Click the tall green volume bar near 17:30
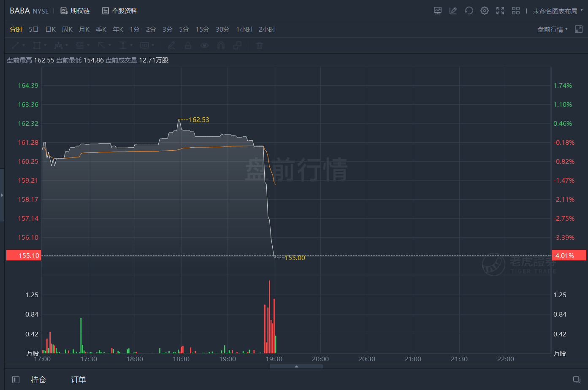This screenshot has height=390, width=588. click(x=81, y=336)
